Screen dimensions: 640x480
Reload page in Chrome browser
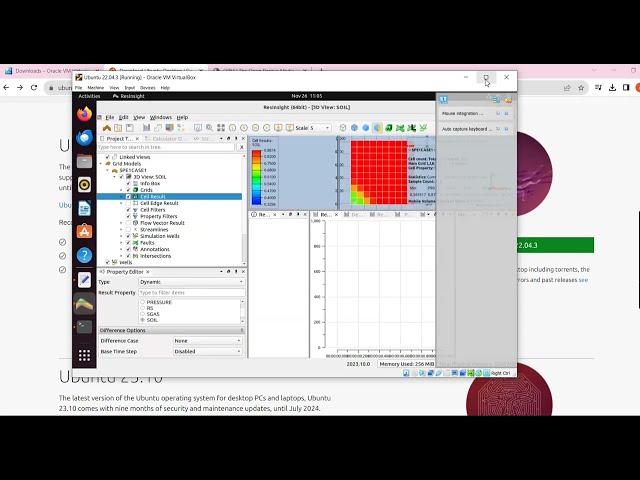coord(34,87)
